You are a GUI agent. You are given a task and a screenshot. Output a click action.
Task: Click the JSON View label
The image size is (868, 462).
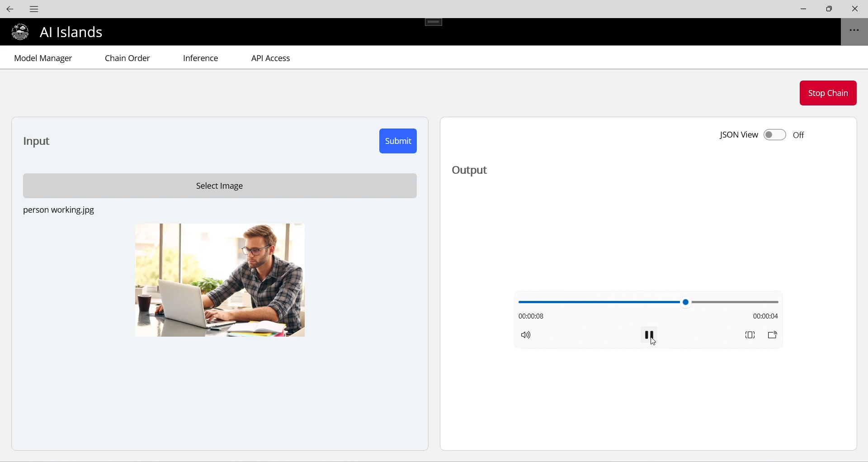point(738,135)
